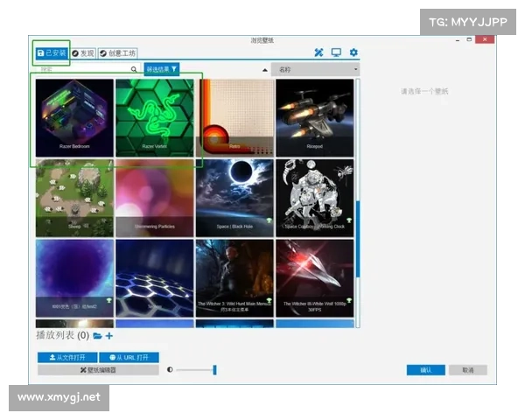Viewport: 525px width, 420px height.
Task: Toggle the sort direction arrow
Action: 265,70
